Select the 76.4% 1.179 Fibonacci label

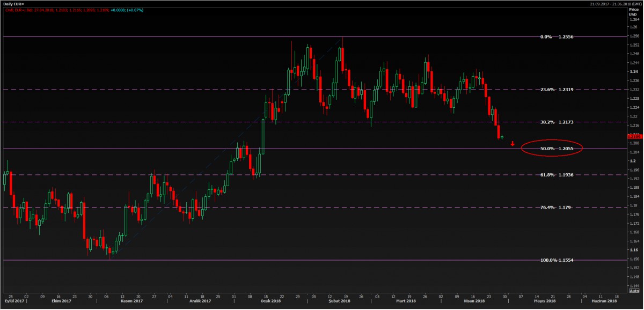click(555, 207)
